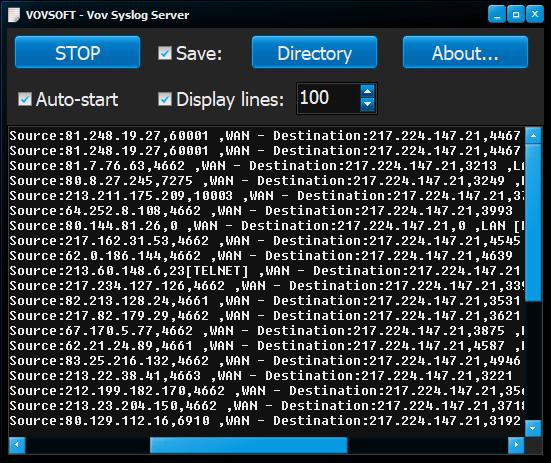Click the vertical scrollbar down arrow
The image size is (551, 463).
(x=533, y=428)
